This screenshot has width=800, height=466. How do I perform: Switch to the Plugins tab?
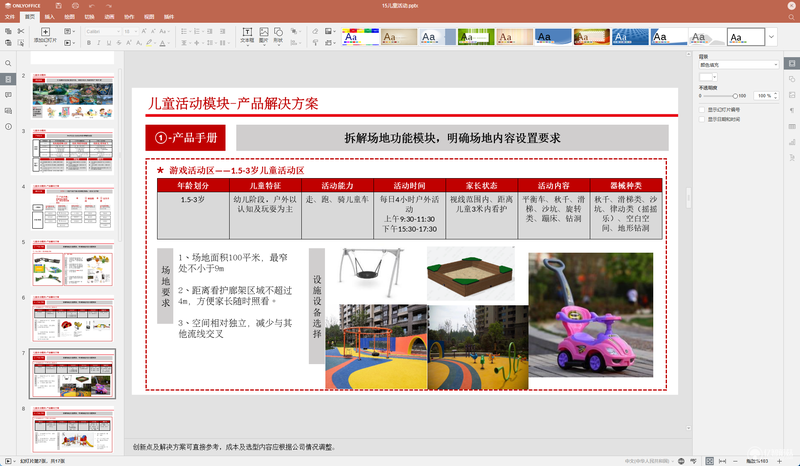pos(169,17)
